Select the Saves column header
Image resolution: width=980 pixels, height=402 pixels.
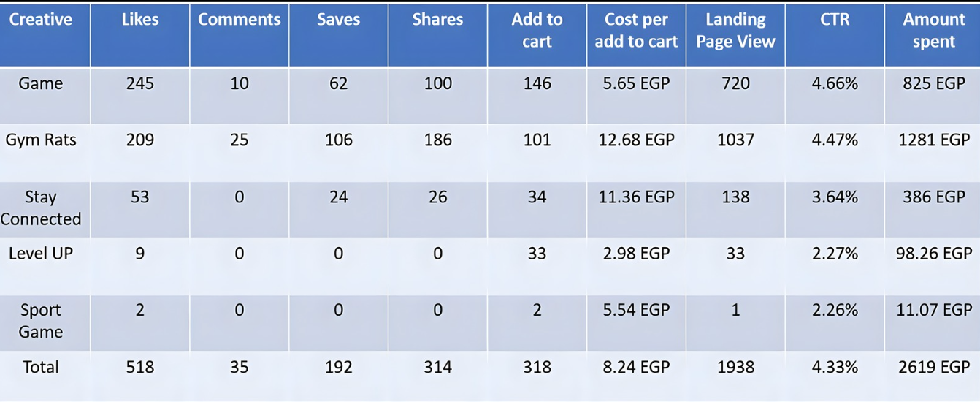point(338,20)
